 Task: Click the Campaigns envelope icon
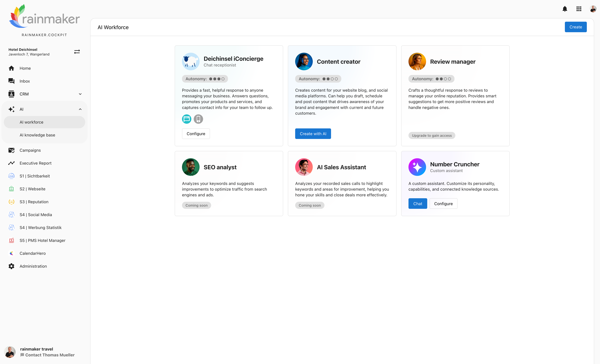click(11, 150)
